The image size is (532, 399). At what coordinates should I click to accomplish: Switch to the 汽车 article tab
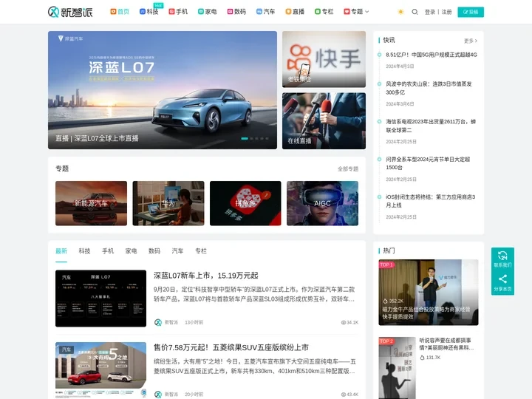(177, 251)
